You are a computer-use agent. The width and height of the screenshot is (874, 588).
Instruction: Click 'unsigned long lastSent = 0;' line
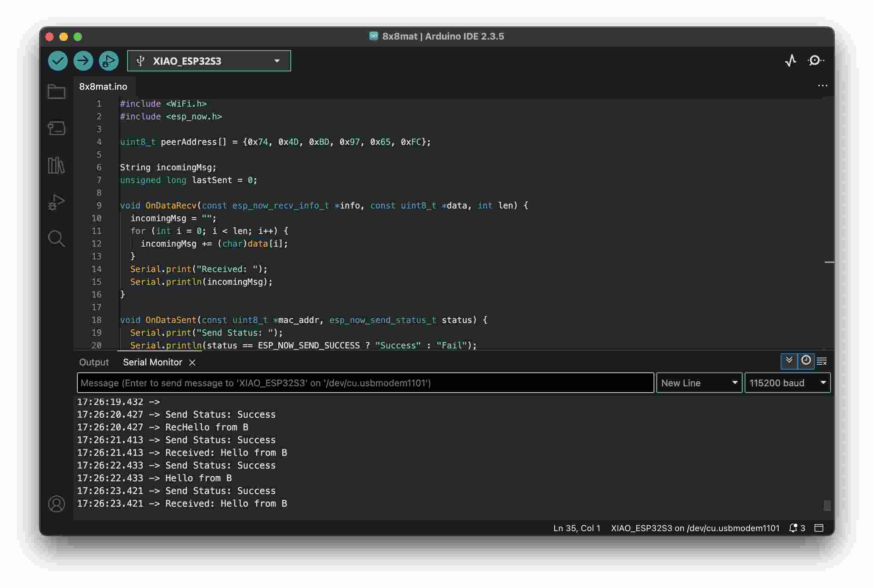(x=189, y=180)
